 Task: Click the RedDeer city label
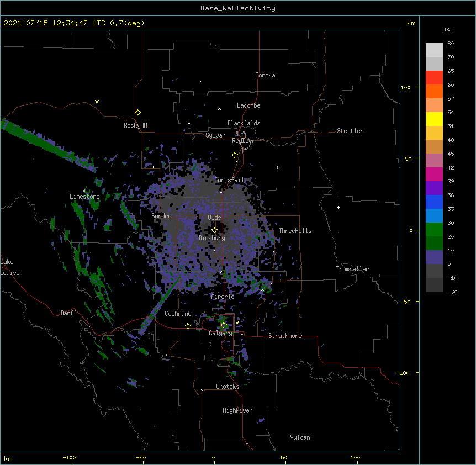pyautogui.click(x=243, y=141)
